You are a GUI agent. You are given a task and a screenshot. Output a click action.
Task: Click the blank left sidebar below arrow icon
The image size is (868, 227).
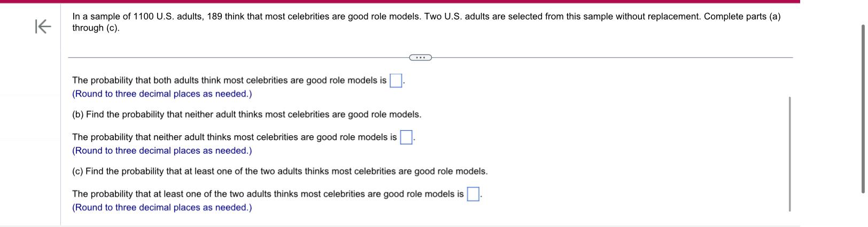click(x=30, y=134)
